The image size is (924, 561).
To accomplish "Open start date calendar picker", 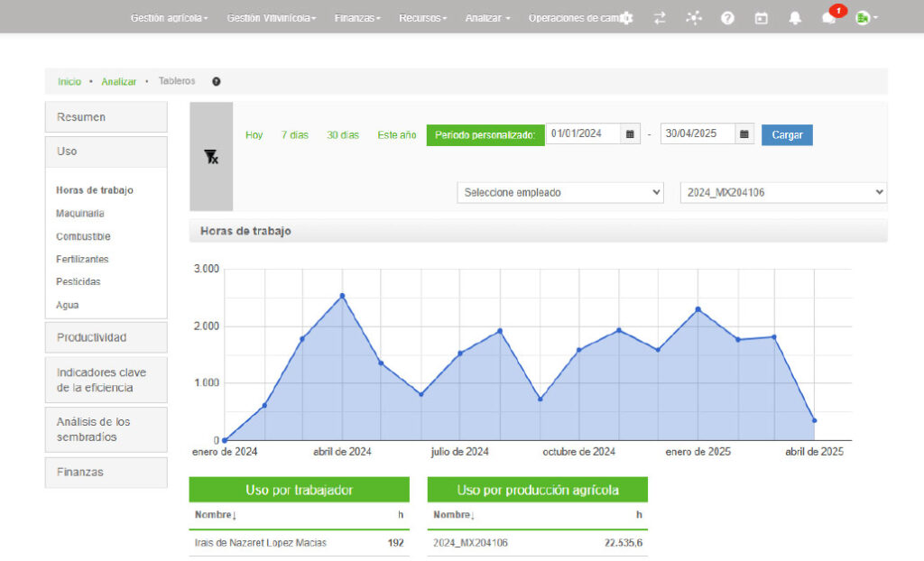I will (631, 134).
